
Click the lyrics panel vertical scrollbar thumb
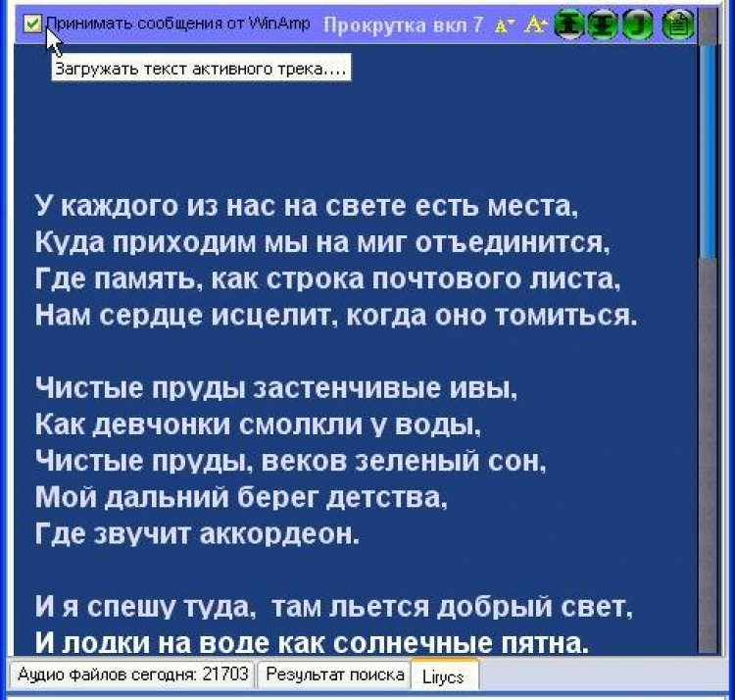tap(708, 151)
